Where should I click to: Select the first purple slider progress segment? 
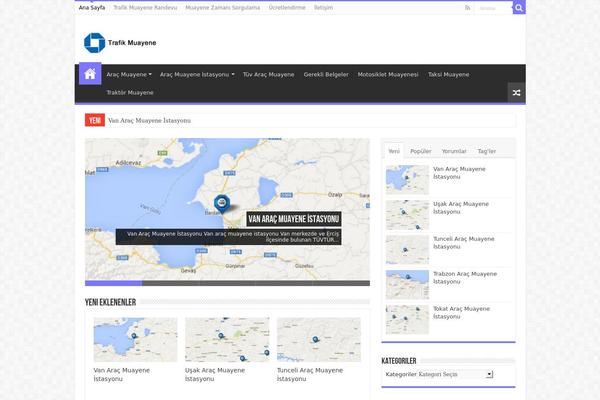point(113,283)
